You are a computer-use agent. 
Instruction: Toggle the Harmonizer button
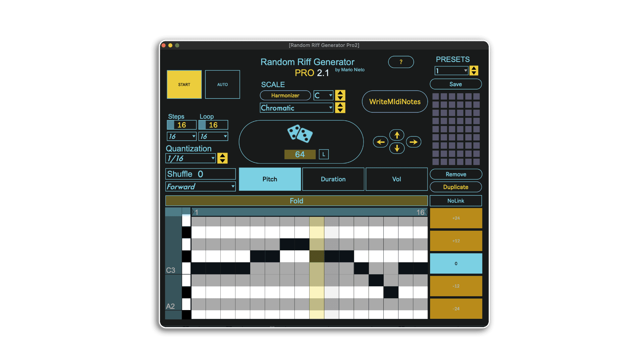click(x=285, y=96)
